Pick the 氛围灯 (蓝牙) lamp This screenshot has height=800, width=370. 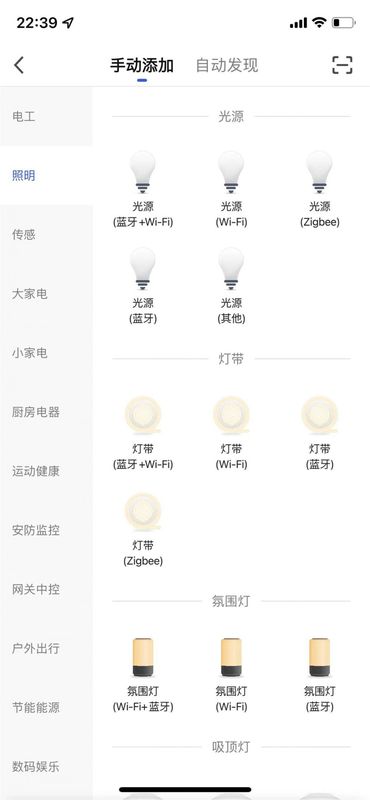click(319, 657)
